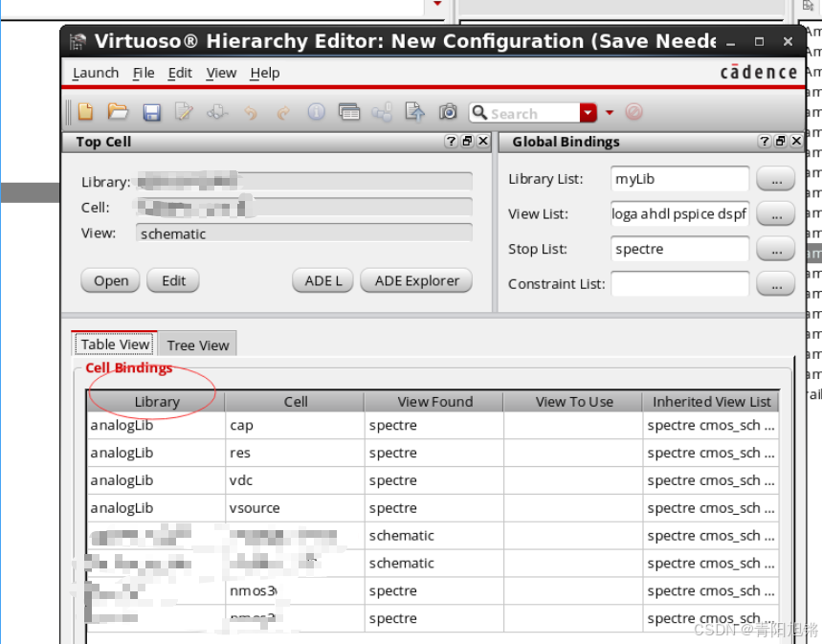Click the cadence logo
The height and width of the screenshot is (644, 822).
click(x=758, y=71)
